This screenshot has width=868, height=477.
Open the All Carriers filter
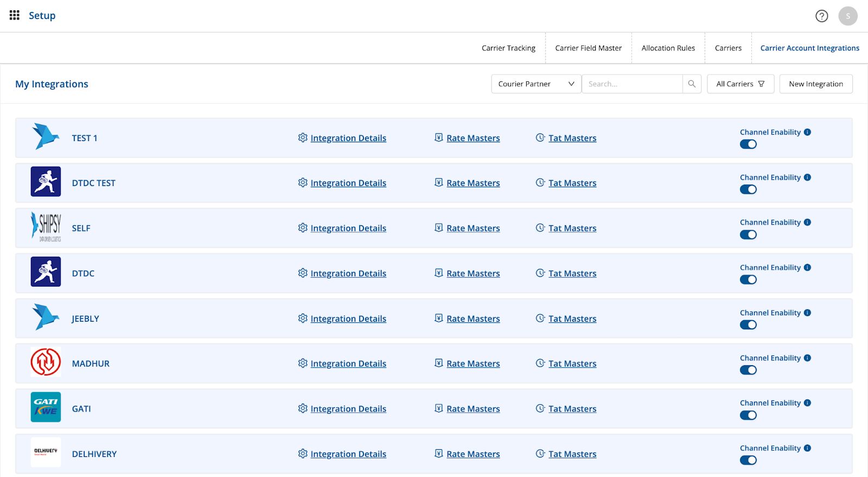(740, 84)
